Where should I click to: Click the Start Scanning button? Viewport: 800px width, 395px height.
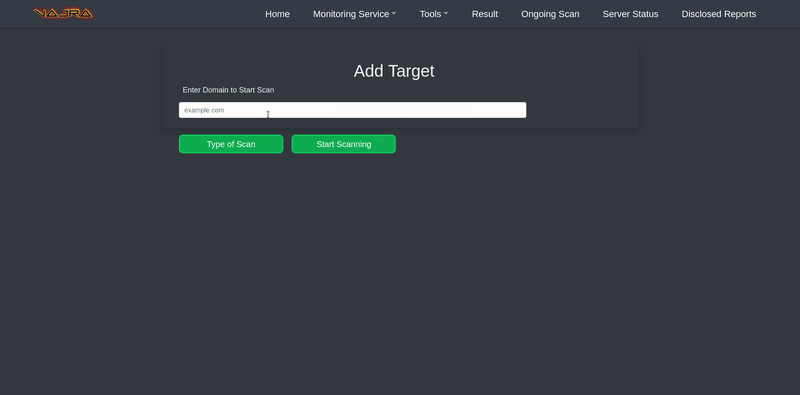343,144
